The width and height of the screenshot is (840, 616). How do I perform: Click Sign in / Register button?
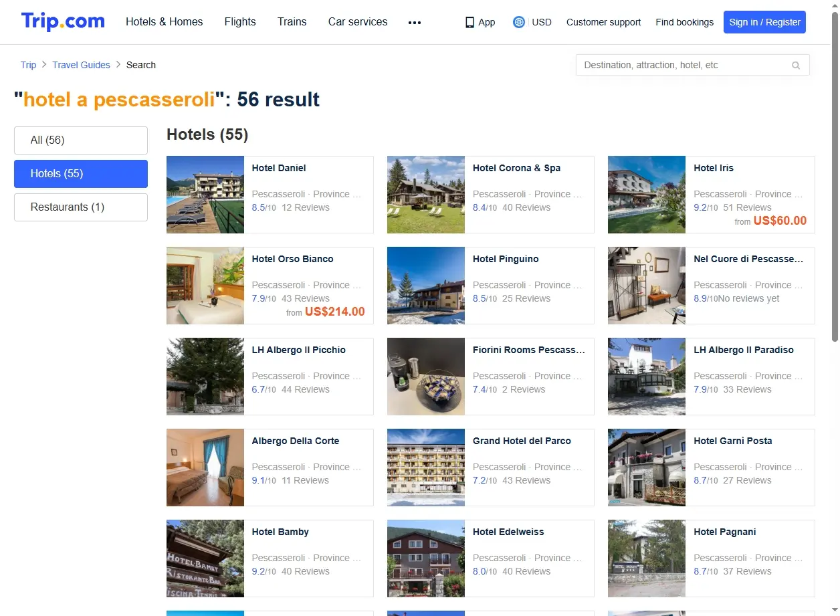[764, 22]
